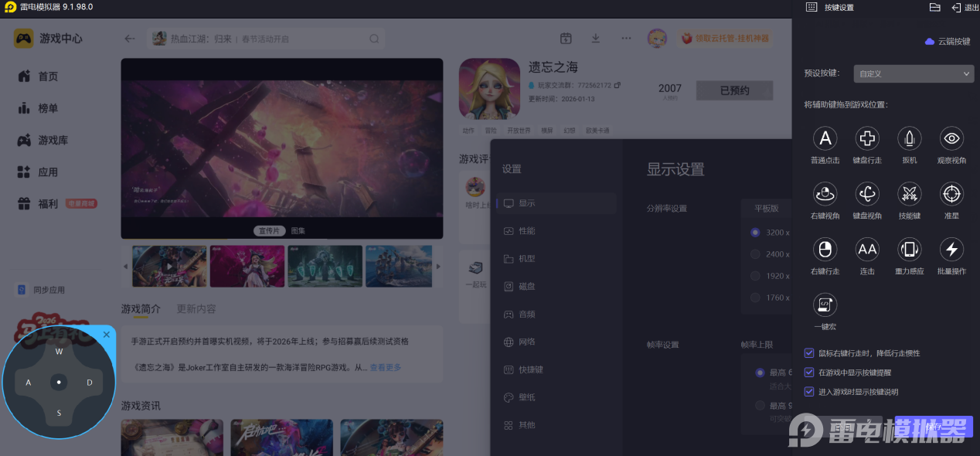Open 显示 settings tab
Screen dimensions: 980x456
click(556, 203)
